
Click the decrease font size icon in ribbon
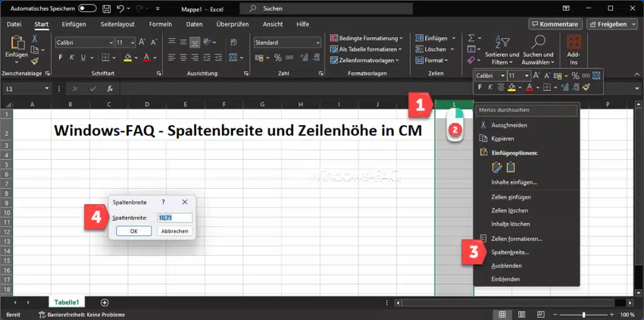coord(154,42)
